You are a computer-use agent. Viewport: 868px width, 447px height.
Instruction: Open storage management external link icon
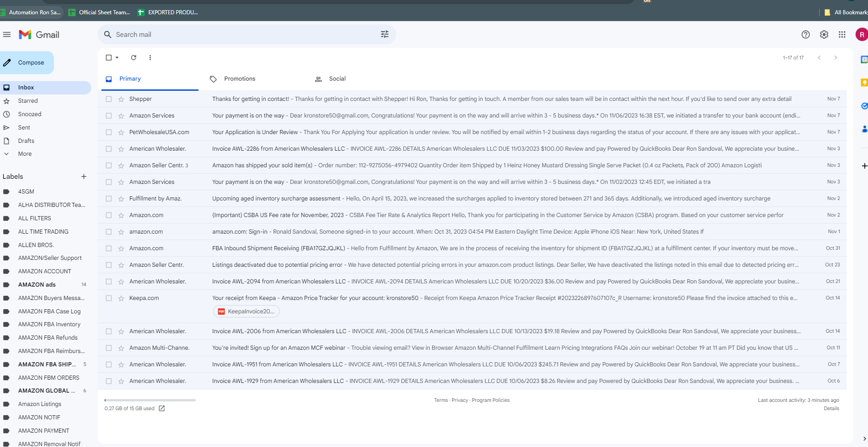162,408
